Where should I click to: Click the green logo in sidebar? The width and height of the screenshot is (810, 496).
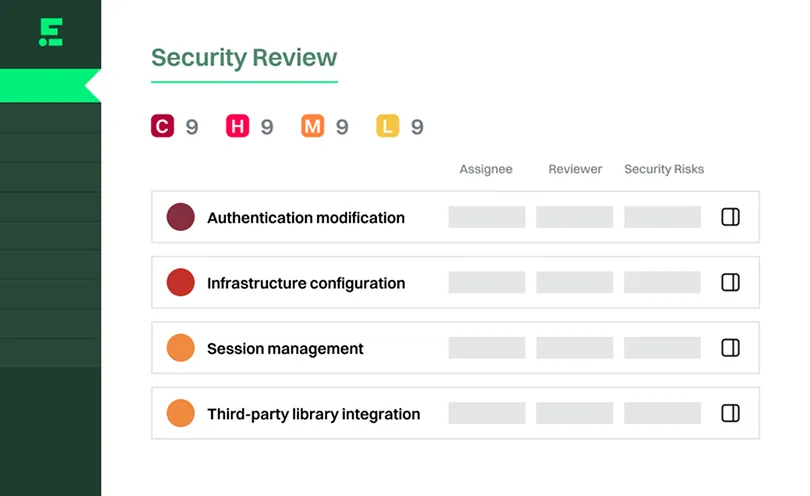tap(51, 32)
